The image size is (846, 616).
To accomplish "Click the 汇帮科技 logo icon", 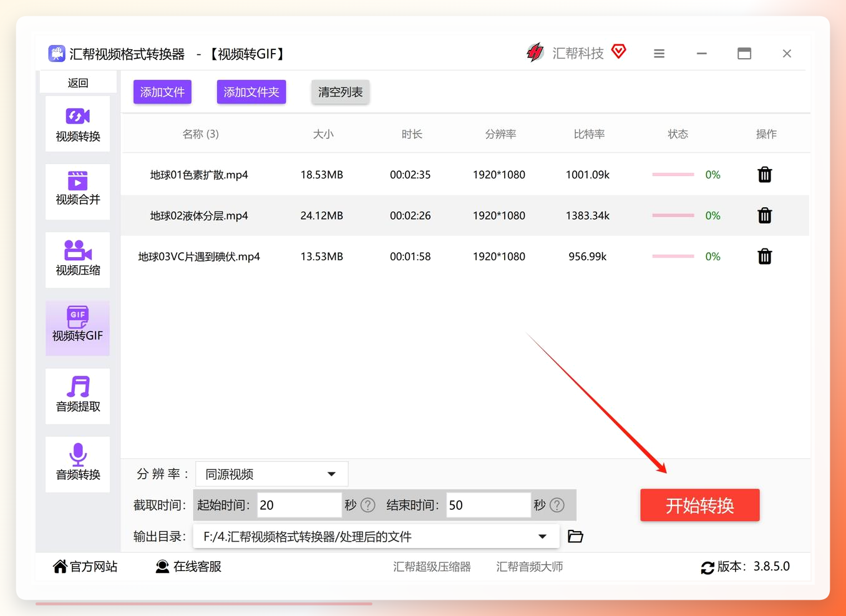I will [535, 52].
